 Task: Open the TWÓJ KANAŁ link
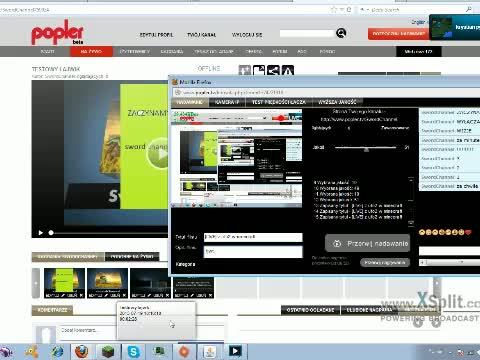click(201, 35)
